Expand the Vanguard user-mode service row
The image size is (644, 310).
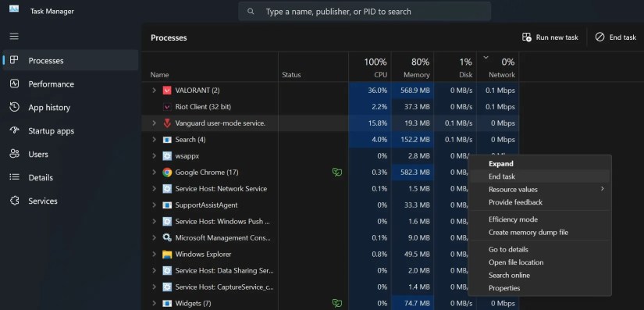tap(154, 123)
